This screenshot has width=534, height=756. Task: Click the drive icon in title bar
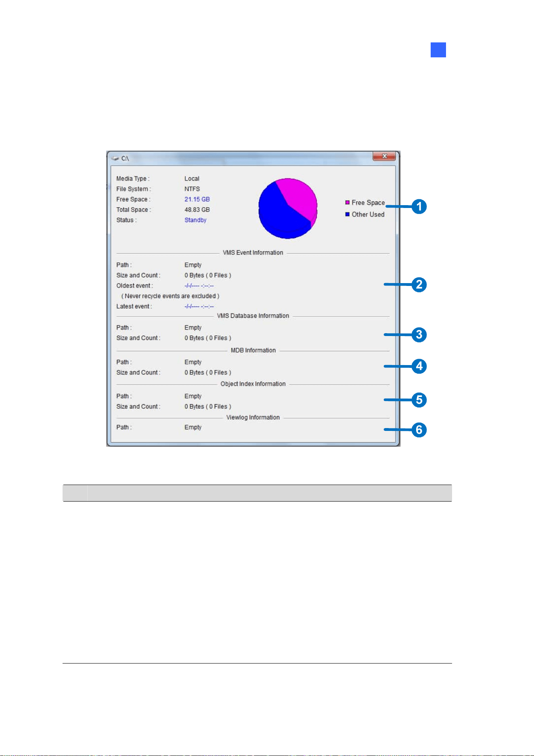115,158
